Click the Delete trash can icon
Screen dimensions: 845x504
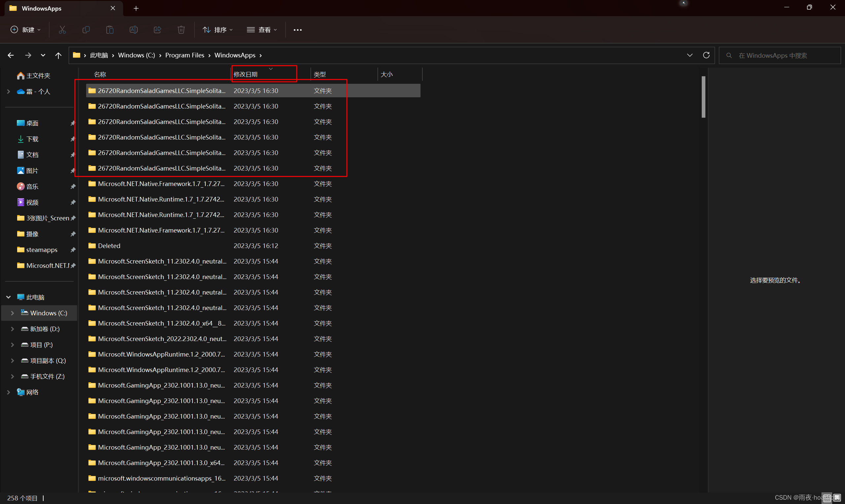tap(181, 30)
